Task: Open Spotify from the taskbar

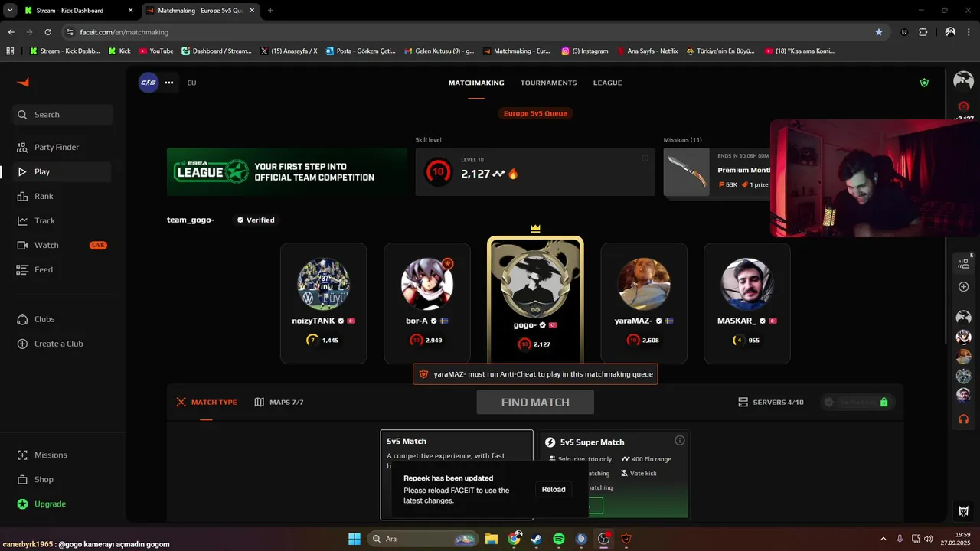Action: [x=559, y=539]
